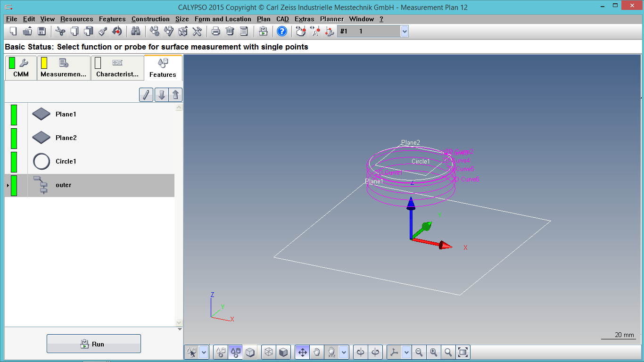The height and width of the screenshot is (362, 644).
Task: Toggle the highlighted feature shapes display button
Action: tap(235, 352)
